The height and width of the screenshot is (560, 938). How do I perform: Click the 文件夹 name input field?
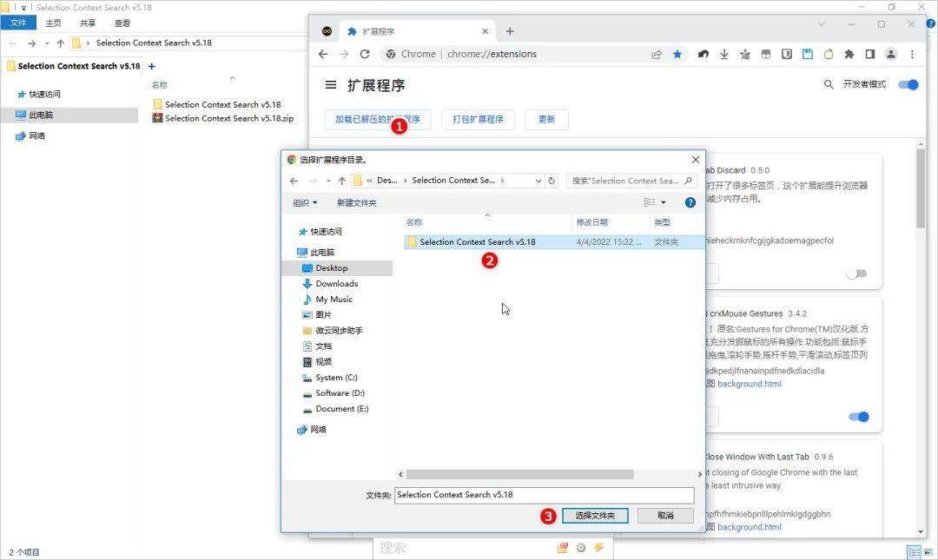tap(545, 495)
